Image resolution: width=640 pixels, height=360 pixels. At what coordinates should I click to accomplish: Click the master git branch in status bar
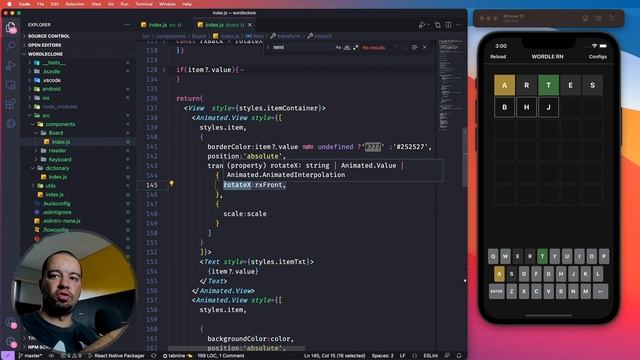click(x=30, y=356)
